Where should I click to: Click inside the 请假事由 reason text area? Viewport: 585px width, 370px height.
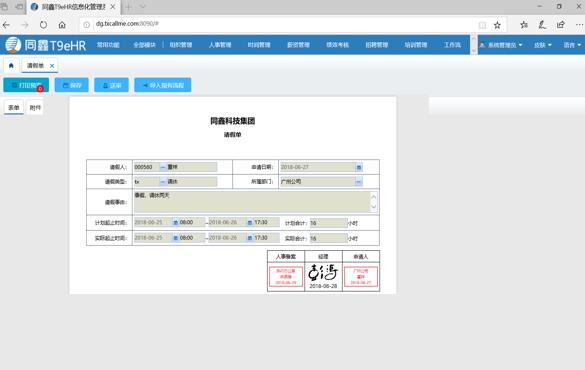[x=252, y=202]
